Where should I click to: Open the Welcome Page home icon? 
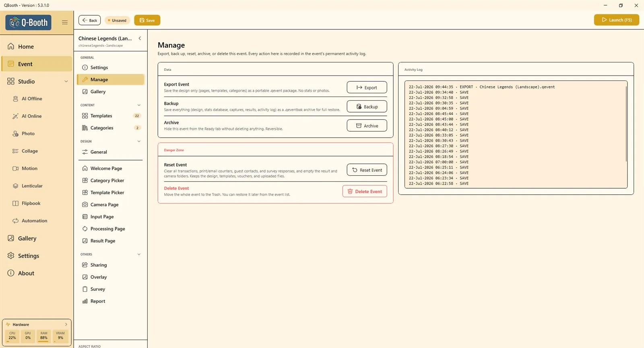point(85,169)
